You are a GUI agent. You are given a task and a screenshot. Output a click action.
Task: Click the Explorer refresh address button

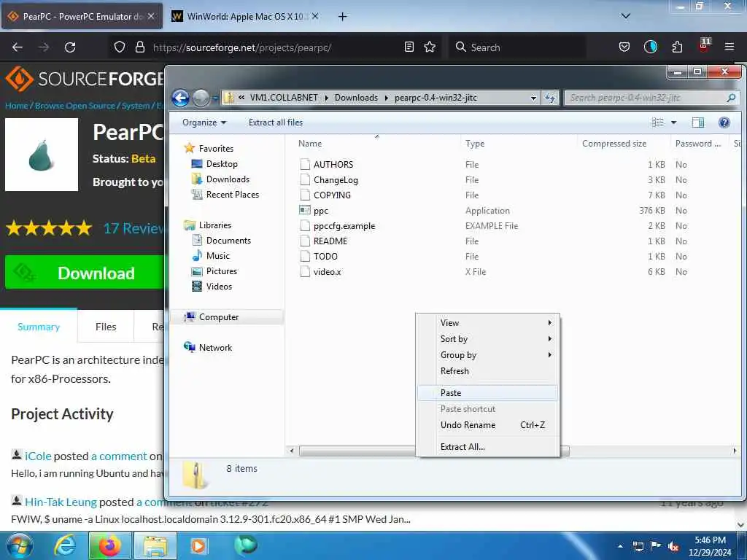[x=550, y=98]
